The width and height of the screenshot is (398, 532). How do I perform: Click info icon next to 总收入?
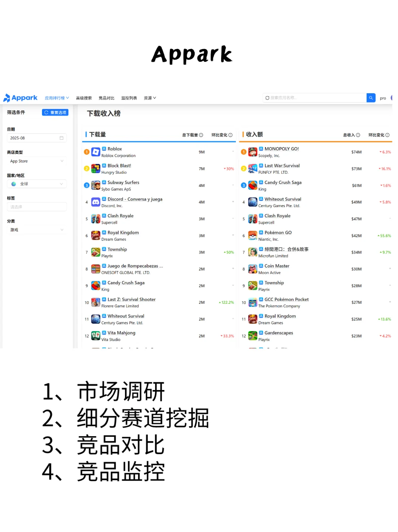[358, 135]
